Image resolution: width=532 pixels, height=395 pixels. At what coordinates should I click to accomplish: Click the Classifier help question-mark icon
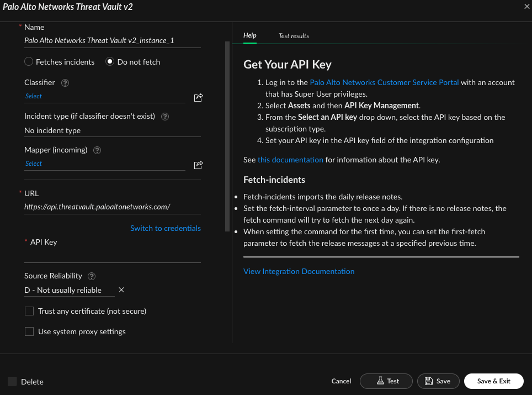click(65, 83)
